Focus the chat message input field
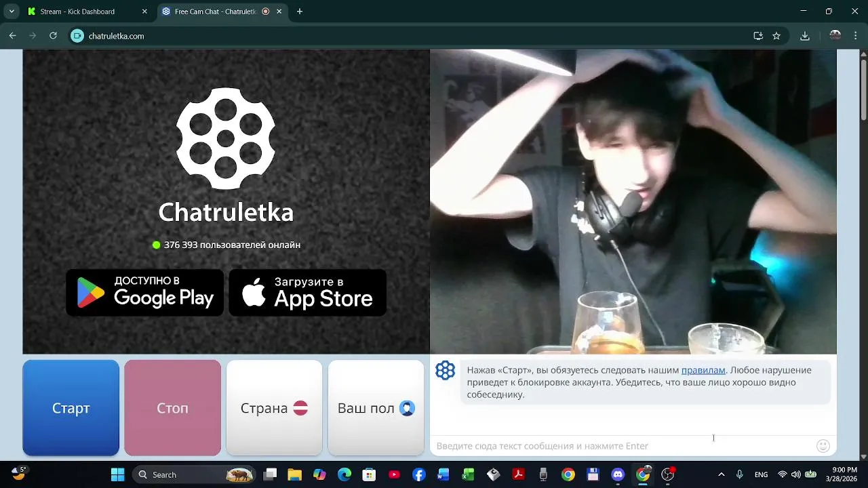868x488 pixels. [x=620, y=446]
